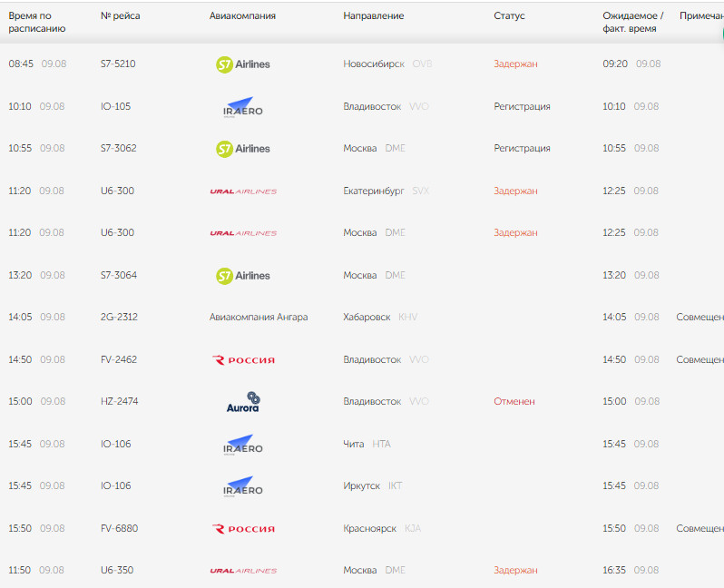Click 'Направление' column header

374,15
